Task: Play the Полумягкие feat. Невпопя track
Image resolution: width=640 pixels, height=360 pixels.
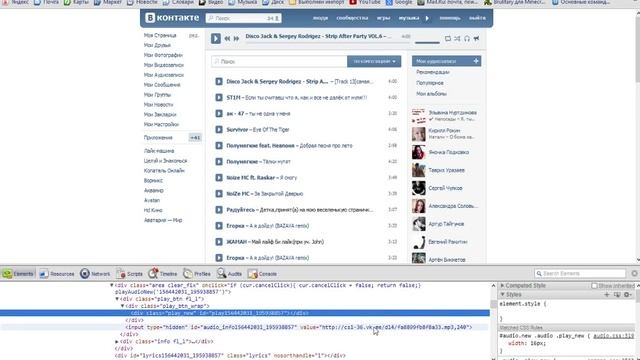Action: coord(219,146)
